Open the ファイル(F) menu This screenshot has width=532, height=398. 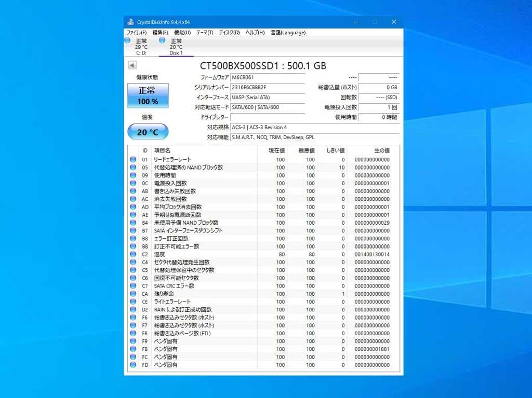pos(136,32)
